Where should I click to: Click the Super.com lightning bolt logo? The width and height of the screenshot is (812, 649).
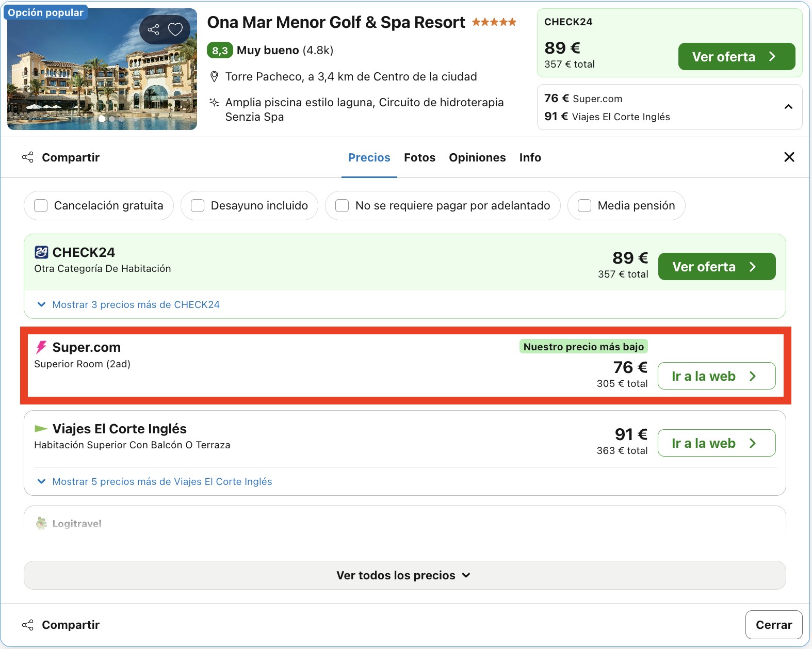click(41, 347)
